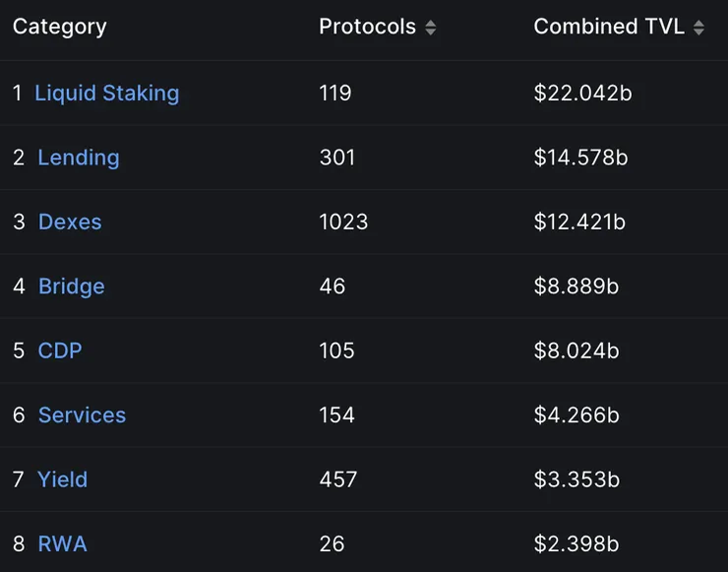Image resolution: width=728 pixels, height=572 pixels.
Task: Click the $8.024b CDP TVL value
Action: pos(576,350)
